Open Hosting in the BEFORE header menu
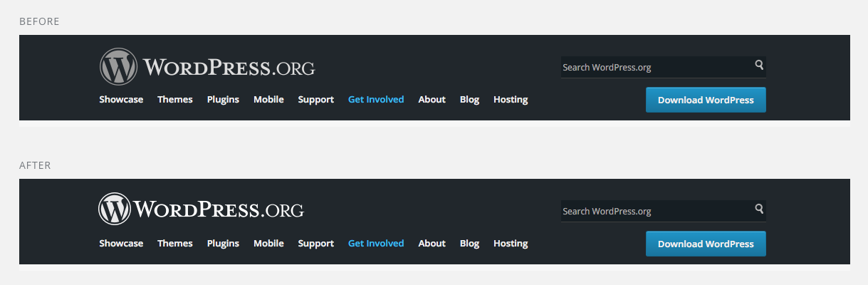 pyautogui.click(x=511, y=100)
